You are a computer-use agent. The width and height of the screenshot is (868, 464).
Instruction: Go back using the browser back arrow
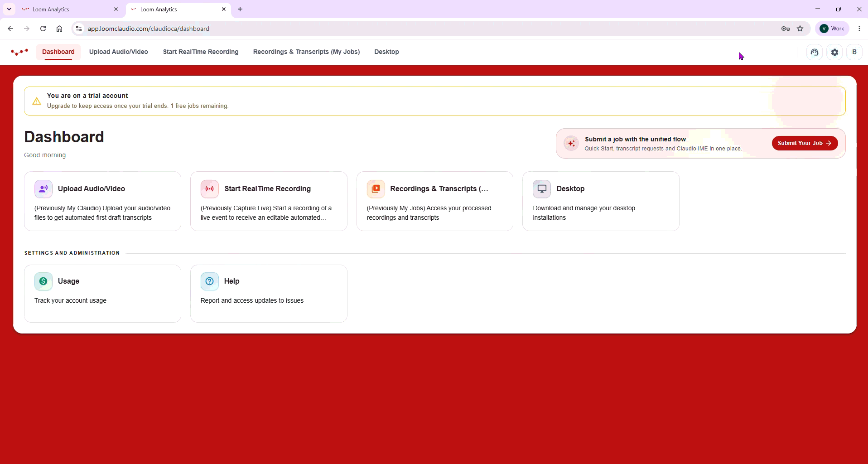10,29
